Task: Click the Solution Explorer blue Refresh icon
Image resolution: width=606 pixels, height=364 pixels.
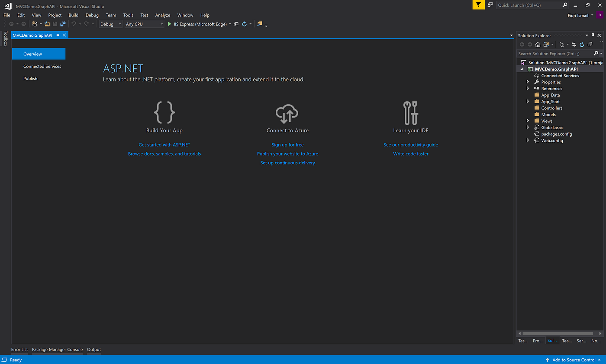Action: point(582,45)
